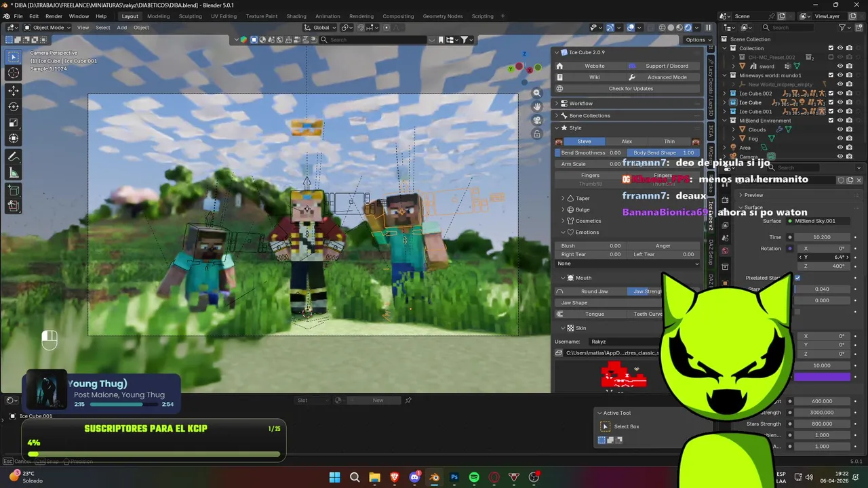Activate the Scale tool
Screen dimensions: 868x488
pyautogui.click(x=14, y=123)
